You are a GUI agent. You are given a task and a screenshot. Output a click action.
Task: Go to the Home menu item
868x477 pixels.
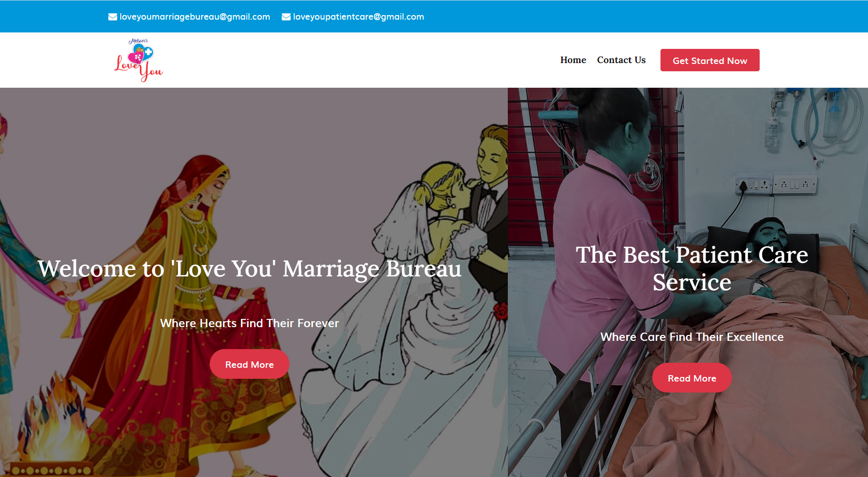[573, 60]
